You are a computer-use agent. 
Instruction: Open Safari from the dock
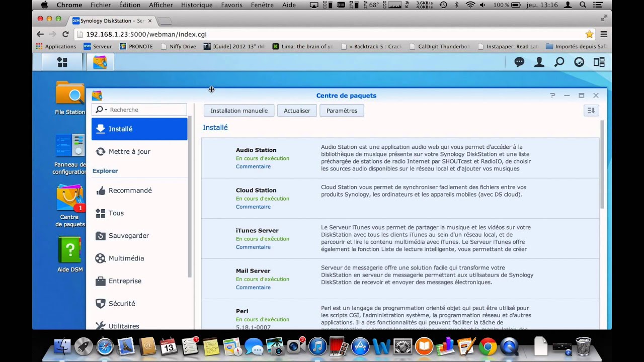tap(105, 346)
